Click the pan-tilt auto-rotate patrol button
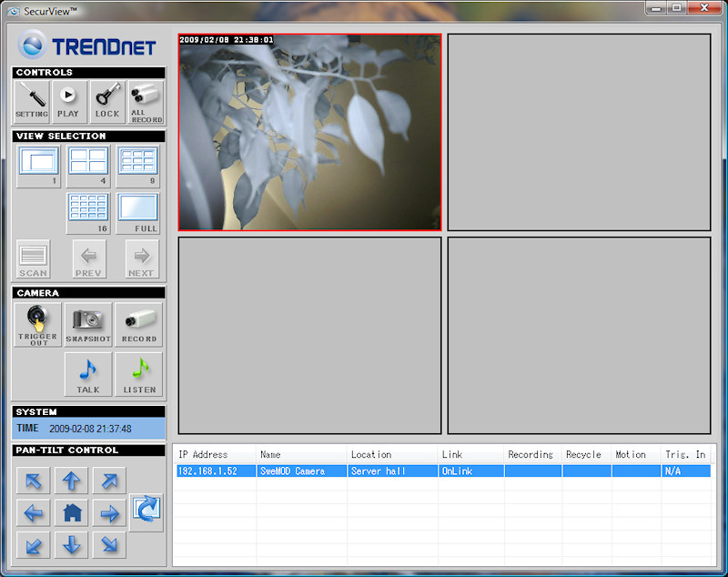The height and width of the screenshot is (577, 728). pyautogui.click(x=146, y=511)
